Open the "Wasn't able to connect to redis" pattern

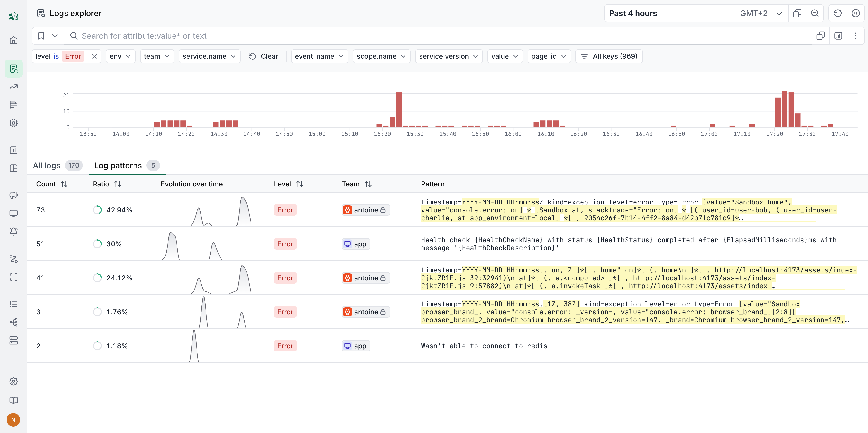pyautogui.click(x=484, y=346)
